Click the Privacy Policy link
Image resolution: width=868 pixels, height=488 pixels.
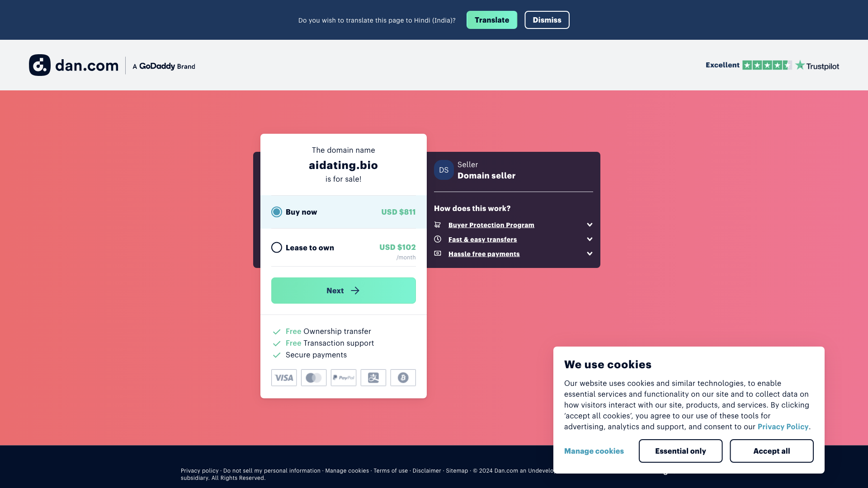(783, 426)
